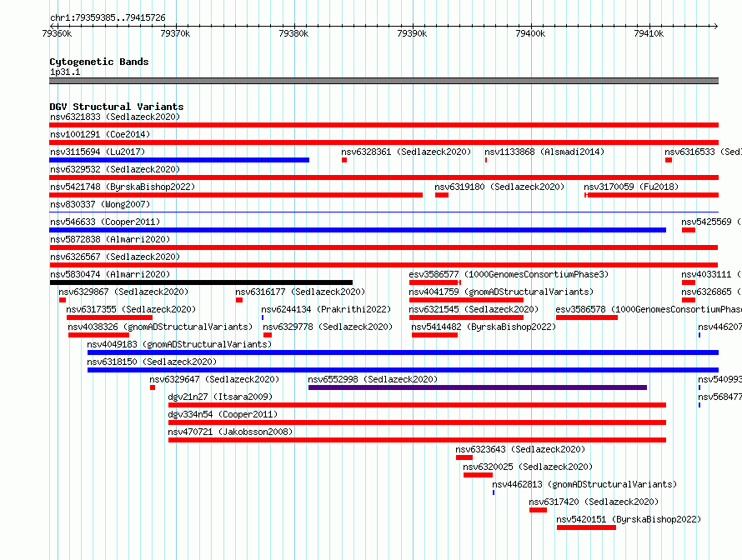Select the nsv5420151 (ByrskaBishop2022) label

click(x=629, y=519)
